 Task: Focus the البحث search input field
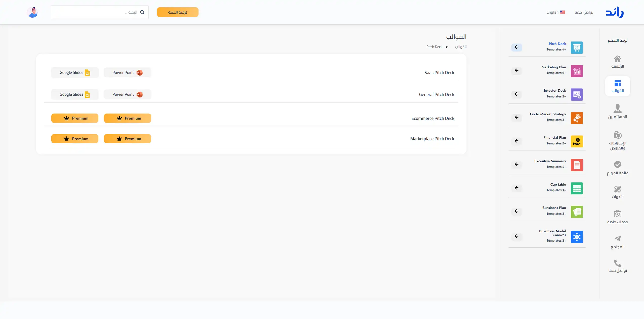(96, 12)
